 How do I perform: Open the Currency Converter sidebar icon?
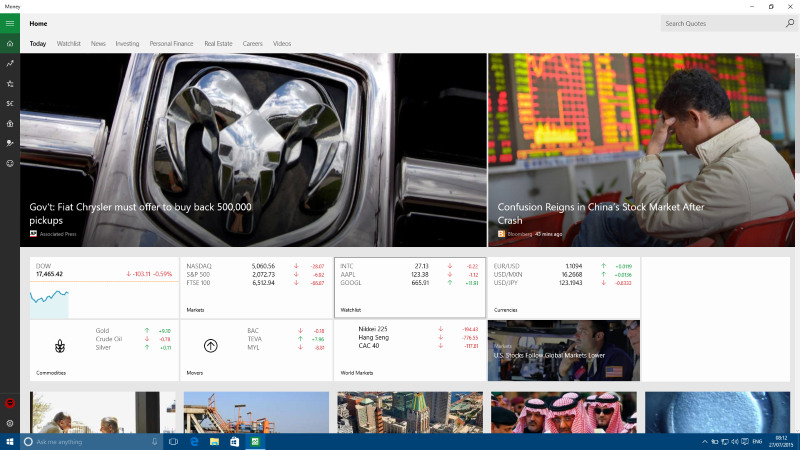10,103
